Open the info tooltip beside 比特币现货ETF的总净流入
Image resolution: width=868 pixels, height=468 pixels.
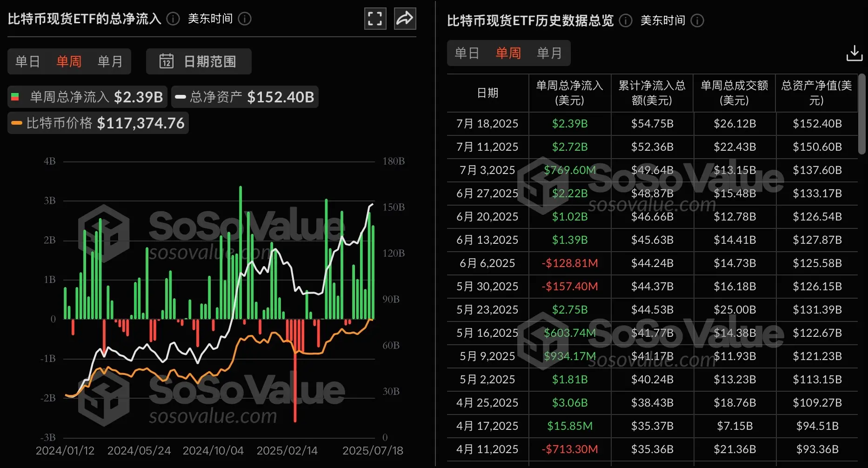(x=173, y=19)
